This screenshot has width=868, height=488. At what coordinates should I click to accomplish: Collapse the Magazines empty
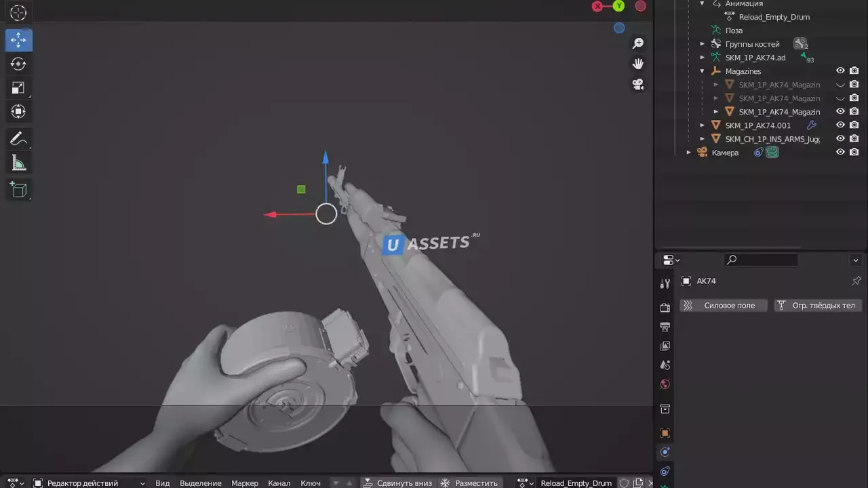point(703,71)
